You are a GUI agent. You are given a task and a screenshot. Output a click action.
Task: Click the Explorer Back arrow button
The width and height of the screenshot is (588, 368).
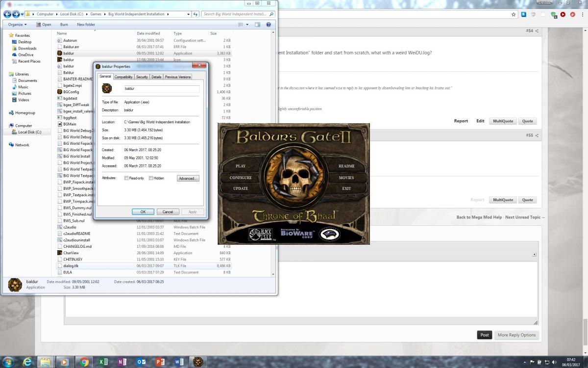[7, 14]
